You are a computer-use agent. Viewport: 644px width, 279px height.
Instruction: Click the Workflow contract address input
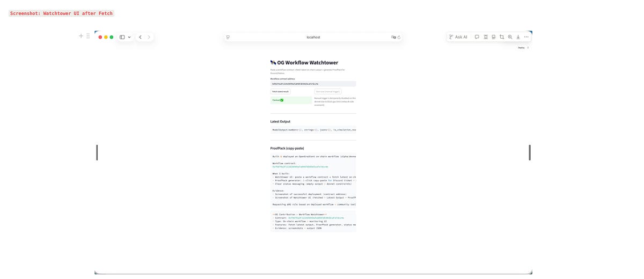pos(313,84)
